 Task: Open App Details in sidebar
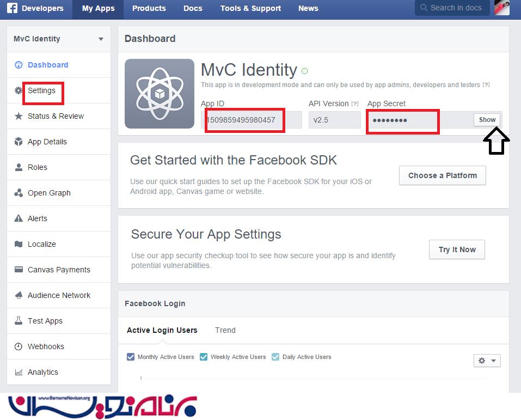tap(47, 142)
